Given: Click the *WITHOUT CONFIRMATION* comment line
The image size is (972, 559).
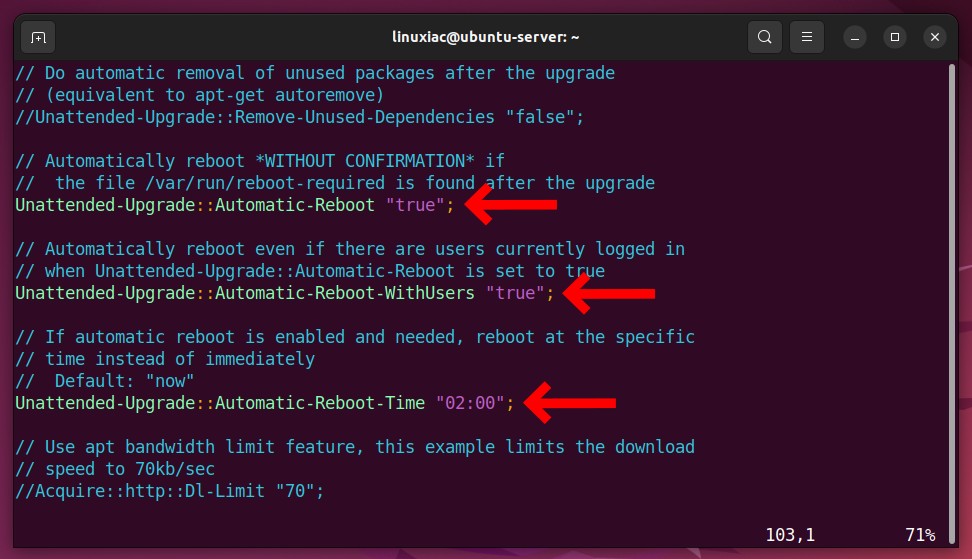Looking at the screenshot, I should tap(260, 161).
